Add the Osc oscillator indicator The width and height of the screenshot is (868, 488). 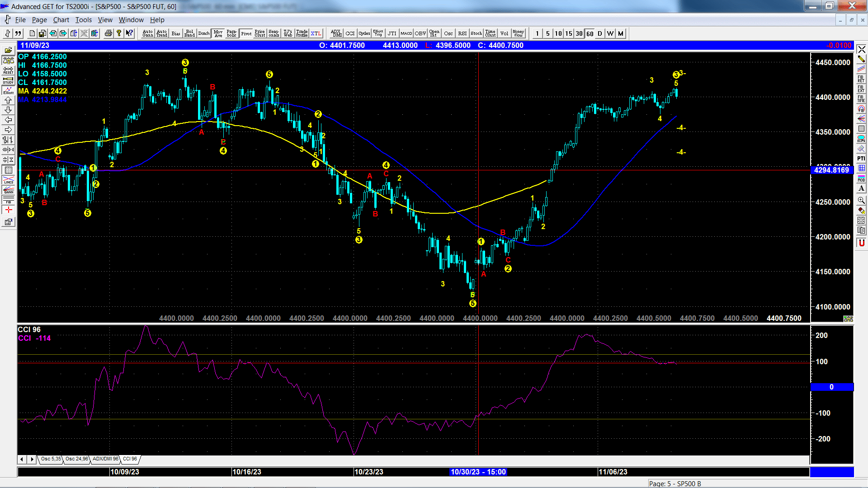448,33
